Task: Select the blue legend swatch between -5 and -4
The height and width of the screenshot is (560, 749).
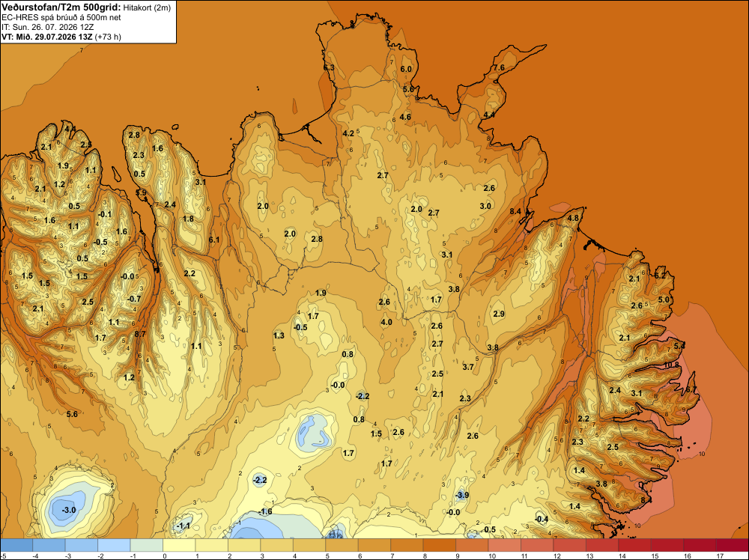Action: (17, 545)
